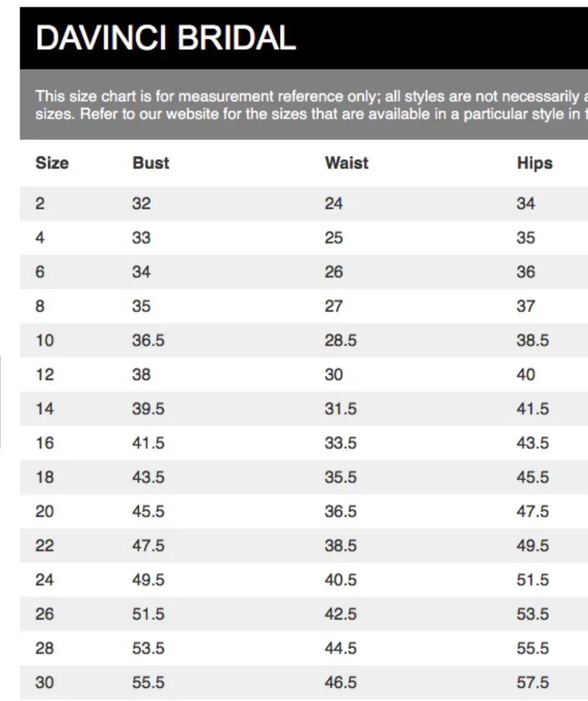Click bust value 33 for size 4
Viewport: 588px width, 701px height.
point(141,238)
